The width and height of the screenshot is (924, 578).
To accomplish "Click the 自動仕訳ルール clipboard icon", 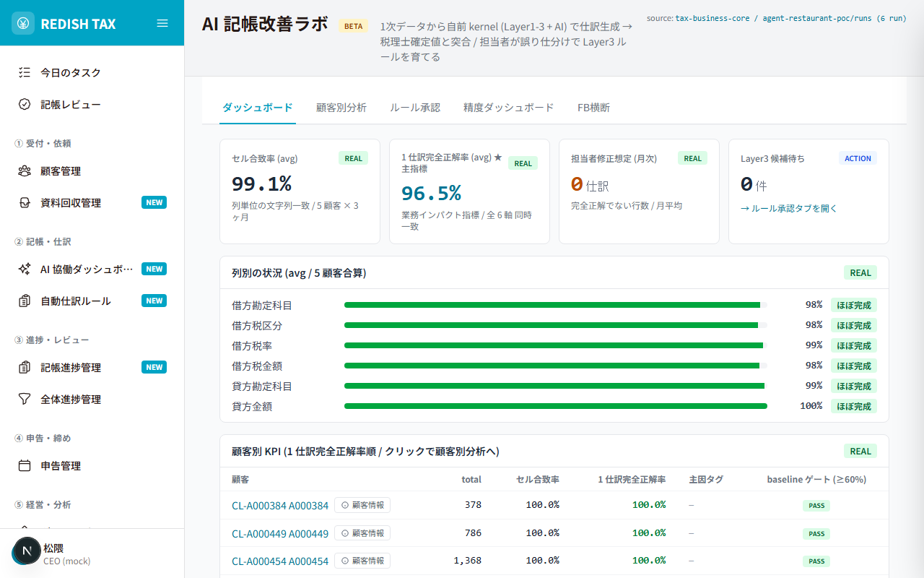I will pyautogui.click(x=25, y=301).
